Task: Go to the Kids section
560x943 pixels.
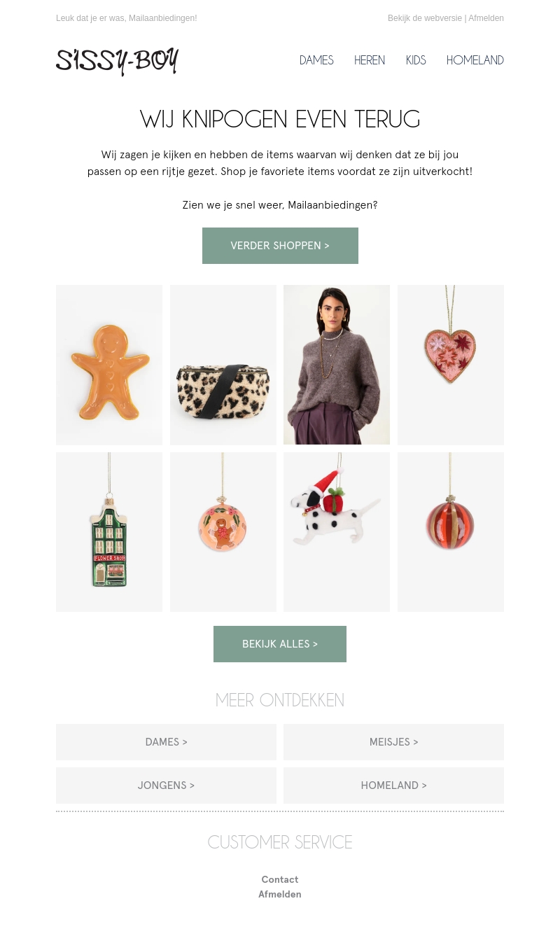Action: (x=416, y=60)
